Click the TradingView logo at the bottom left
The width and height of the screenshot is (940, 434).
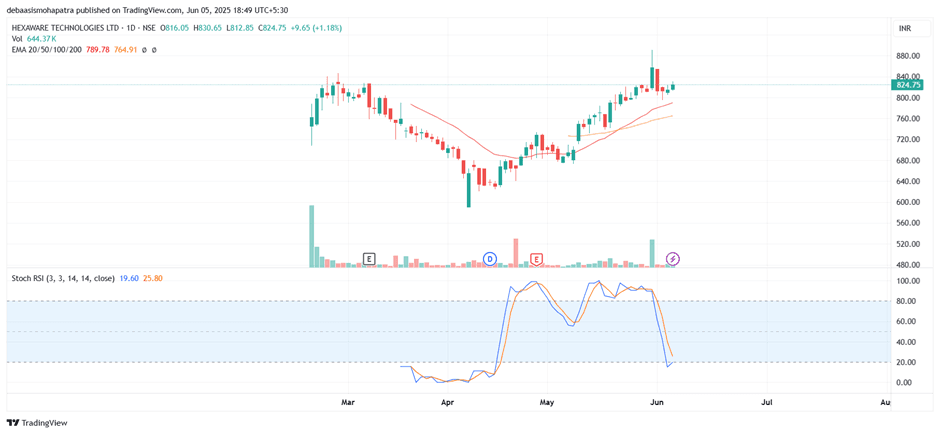point(37,423)
